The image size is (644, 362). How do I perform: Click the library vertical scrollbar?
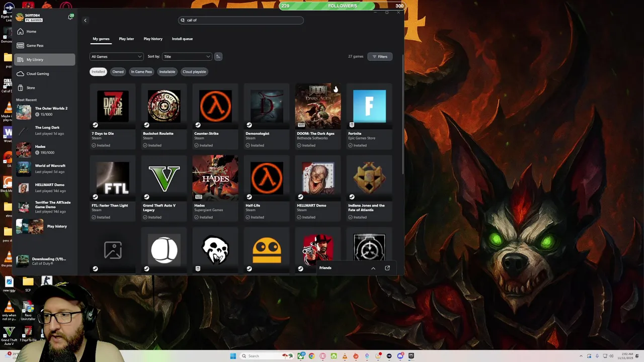tap(403, 115)
